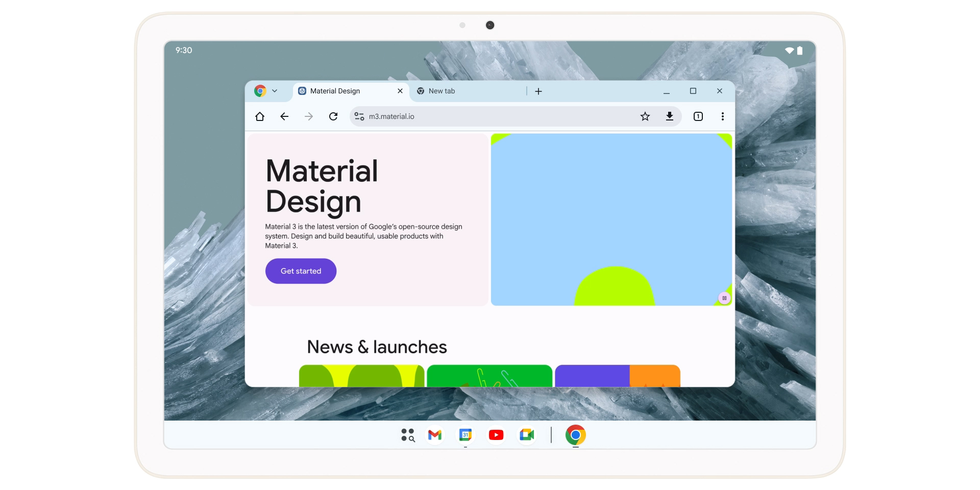Go back to the previous page
The height and width of the screenshot is (490, 980).
coord(284,116)
